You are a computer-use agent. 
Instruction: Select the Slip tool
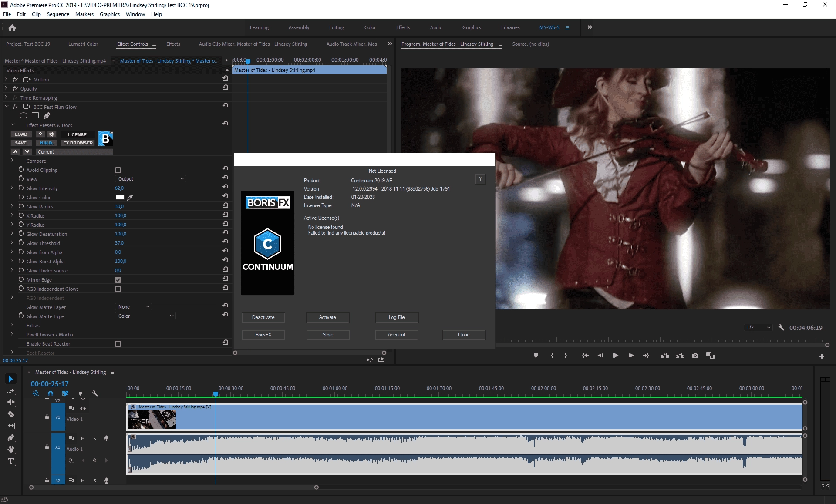tap(11, 426)
